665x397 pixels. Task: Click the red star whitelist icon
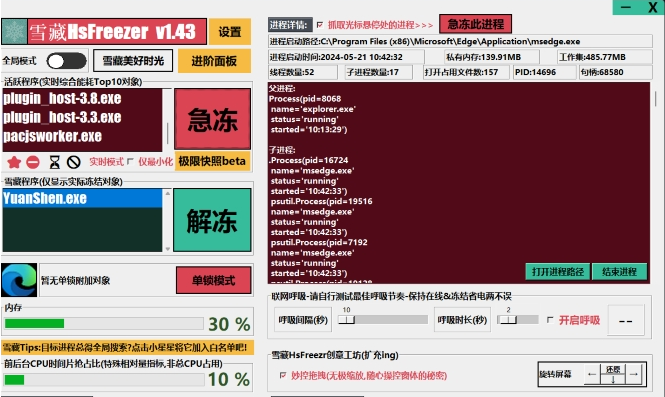[x=14, y=162]
